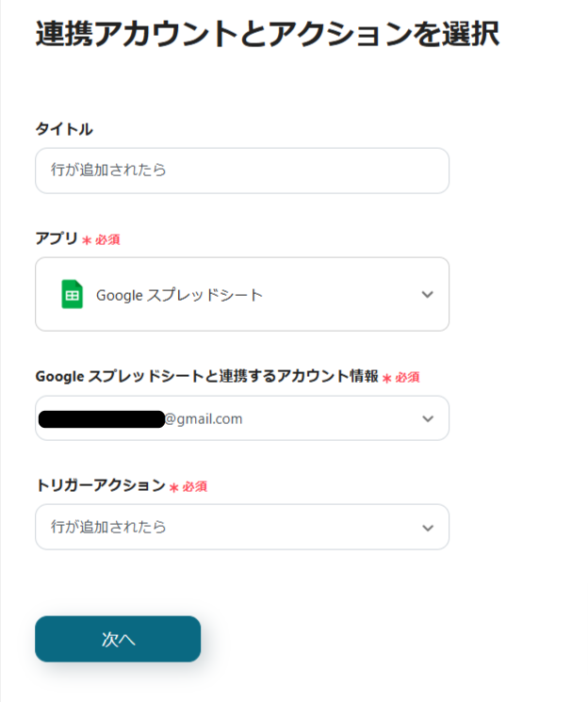Click the 必須 marker beside トリガーアクション
The height and width of the screenshot is (702, 588).
tap(194, 487)
